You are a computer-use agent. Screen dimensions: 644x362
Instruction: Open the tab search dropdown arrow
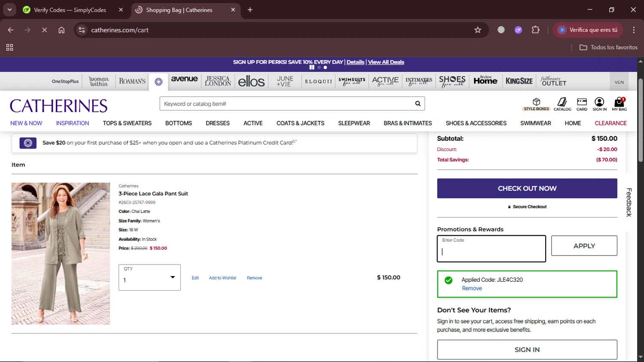pyautogui.click(x=9, y=9)
